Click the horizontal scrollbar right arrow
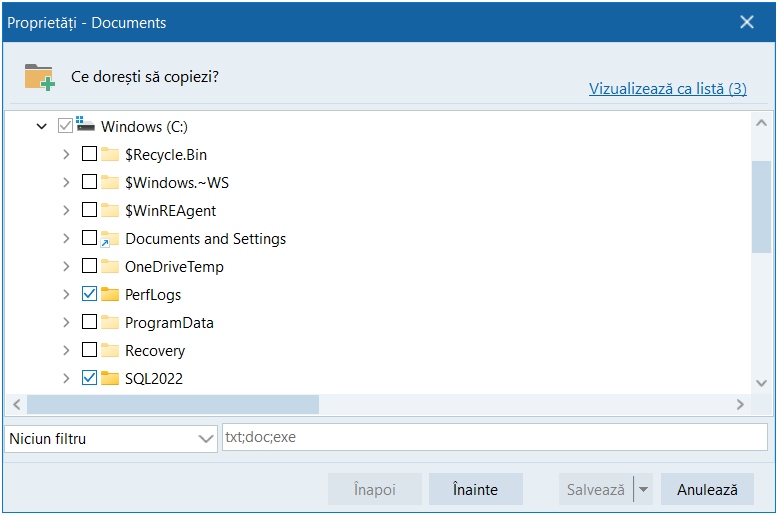The image size is (779, 516). pyautogui.click(x=740, y=405)
